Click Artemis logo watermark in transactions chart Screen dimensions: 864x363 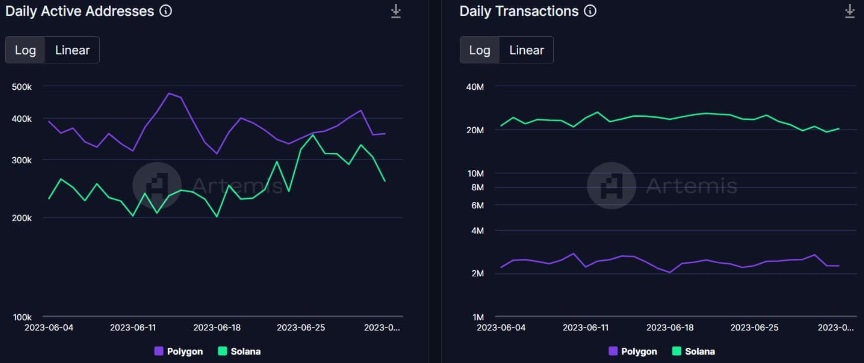pos(611,186)
